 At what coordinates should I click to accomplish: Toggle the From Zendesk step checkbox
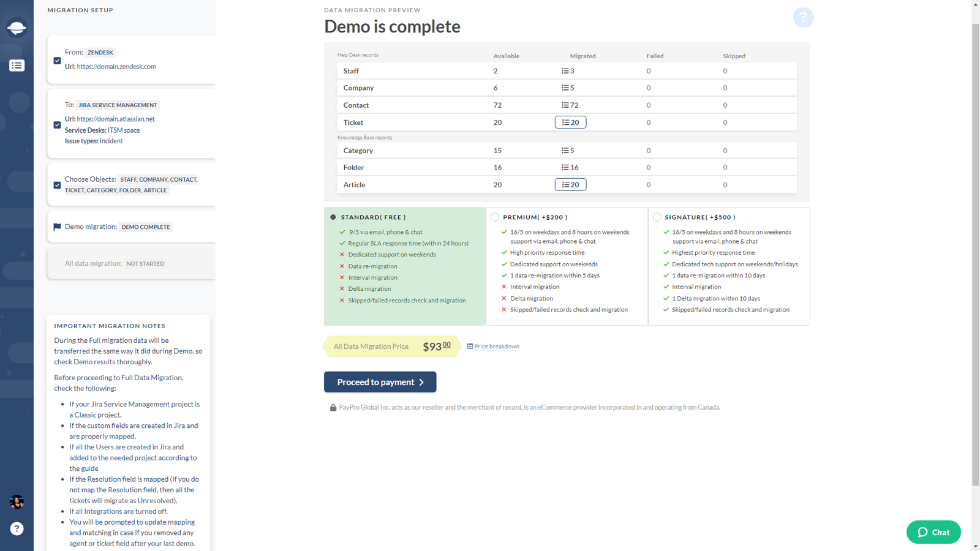[57, 61]
